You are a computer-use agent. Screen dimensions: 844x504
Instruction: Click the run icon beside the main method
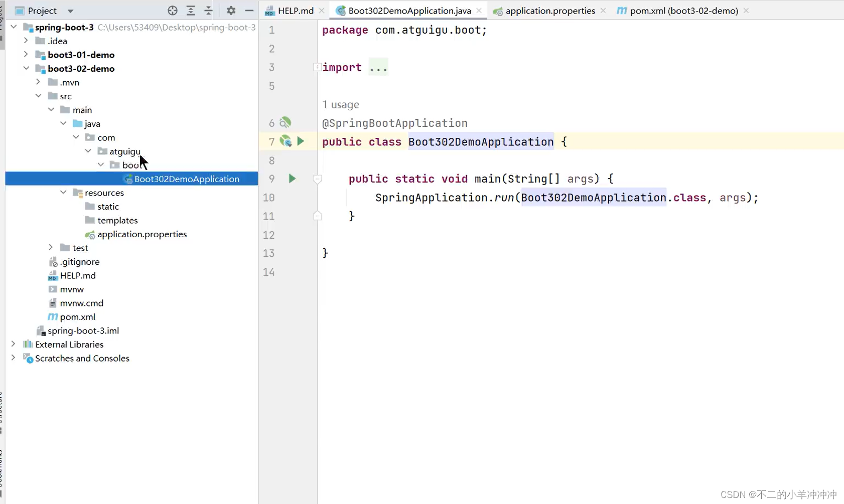[x=292, y=179]
